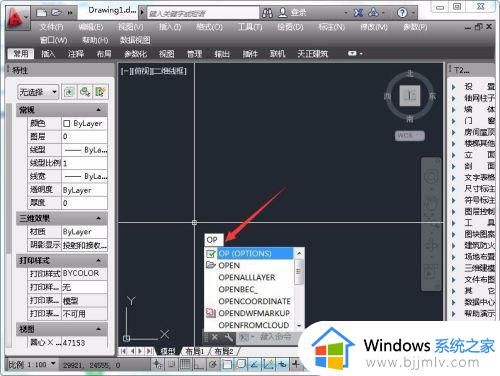Click Select Objects icon in properties
500x376 pixels.
85,92
